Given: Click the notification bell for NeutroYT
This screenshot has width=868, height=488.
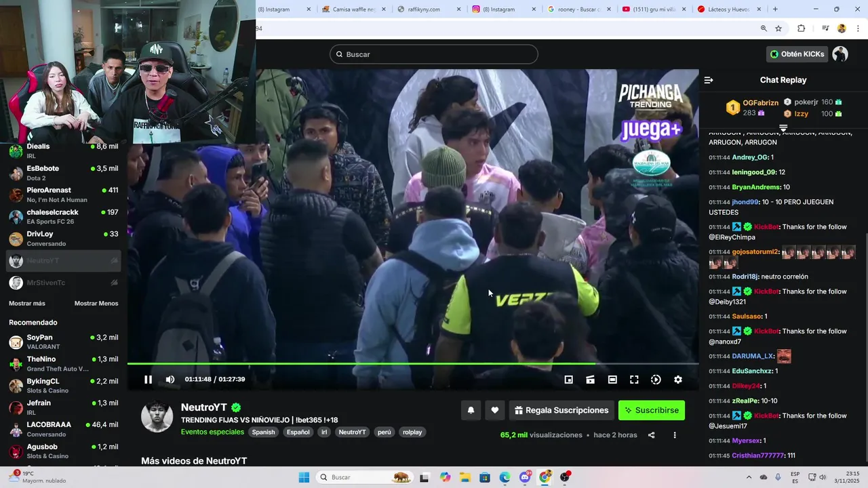Looking at the screenshot, I should point(471,410).
